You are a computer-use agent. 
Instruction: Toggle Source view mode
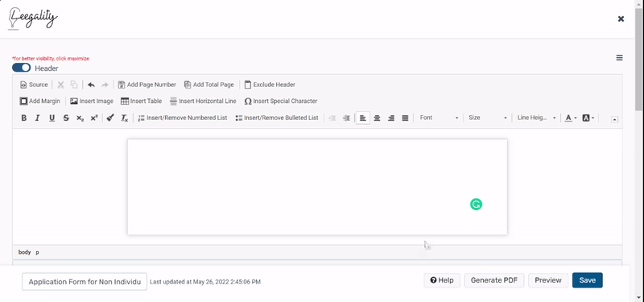click(x=34, y=85)
